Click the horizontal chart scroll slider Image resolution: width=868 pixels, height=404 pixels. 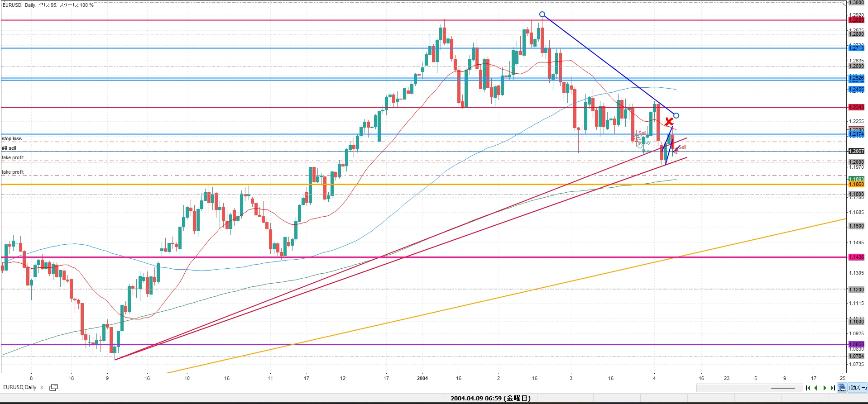coord(783,388)
